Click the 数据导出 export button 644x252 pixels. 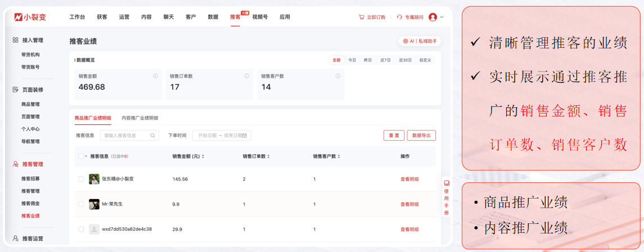coord(421,136)
